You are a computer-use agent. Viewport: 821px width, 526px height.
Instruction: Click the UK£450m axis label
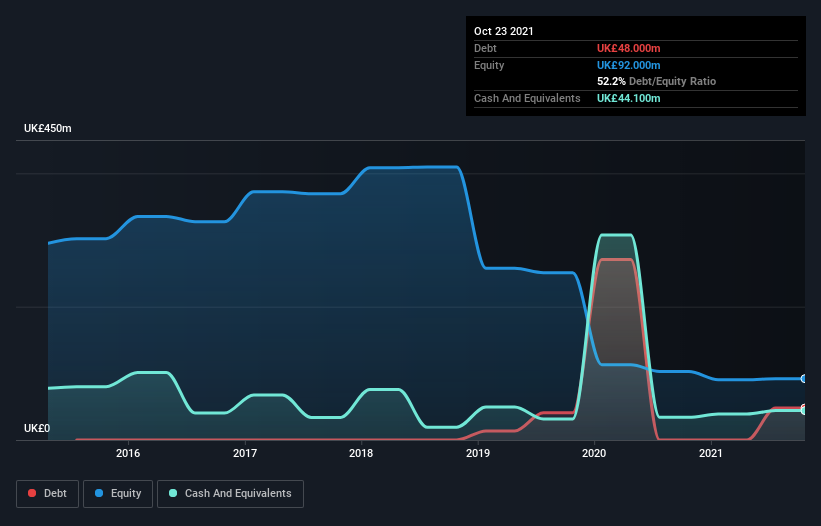click(x=48, y=128)
